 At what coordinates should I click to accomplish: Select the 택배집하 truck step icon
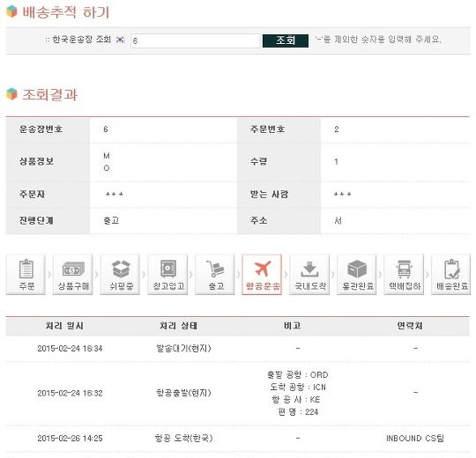coord(404,275)
